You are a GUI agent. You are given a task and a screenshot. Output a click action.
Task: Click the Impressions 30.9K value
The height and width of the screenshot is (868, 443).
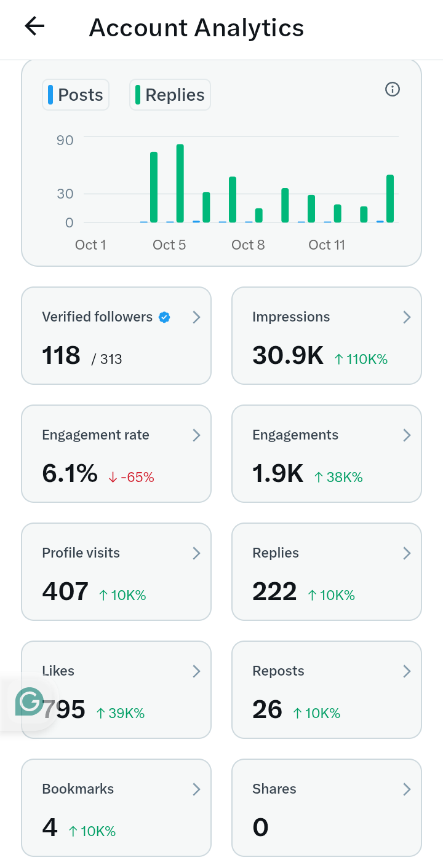pyautogui.click(x=288, y=355)
